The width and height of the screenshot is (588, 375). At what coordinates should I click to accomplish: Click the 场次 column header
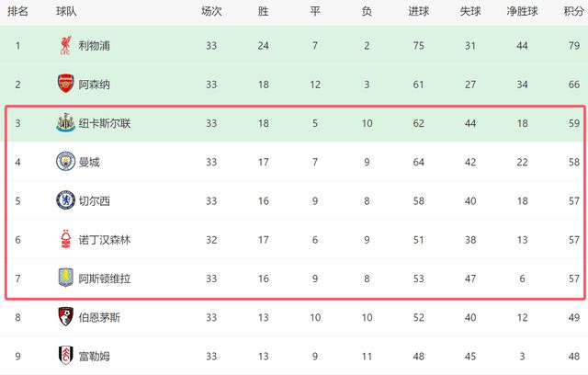[x=211, y=12]
